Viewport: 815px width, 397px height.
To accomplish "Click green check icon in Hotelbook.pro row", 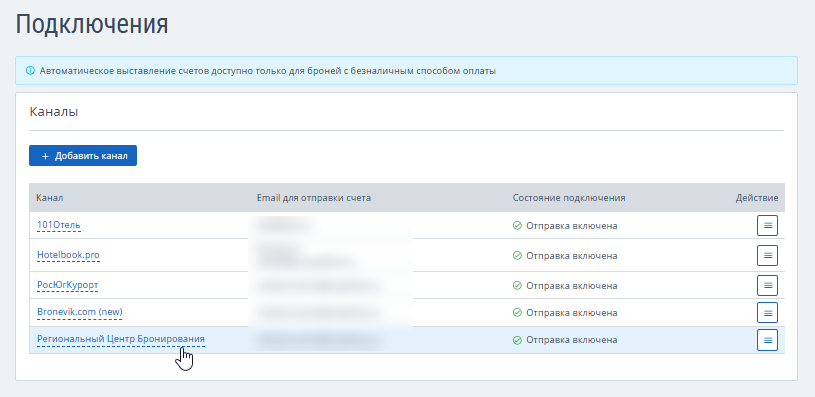I will 517,256.
